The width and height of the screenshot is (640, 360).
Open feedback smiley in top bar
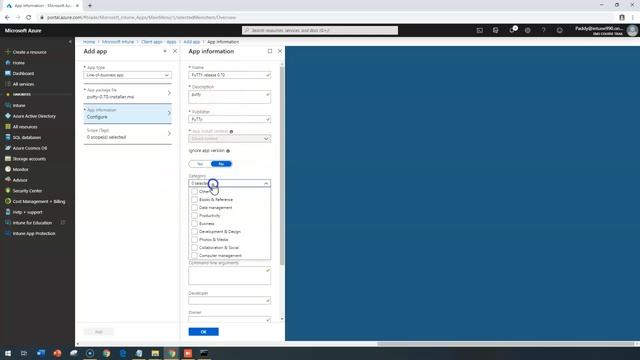coord(560,30)
